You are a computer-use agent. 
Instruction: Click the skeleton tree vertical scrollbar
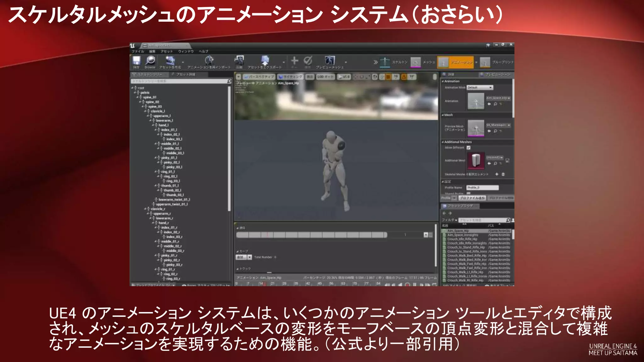click(229, 148)
